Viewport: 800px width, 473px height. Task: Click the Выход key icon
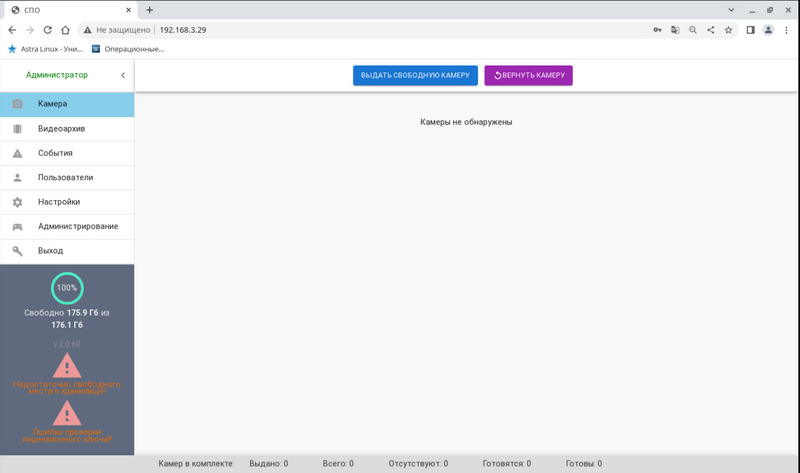tap(17, 251)
